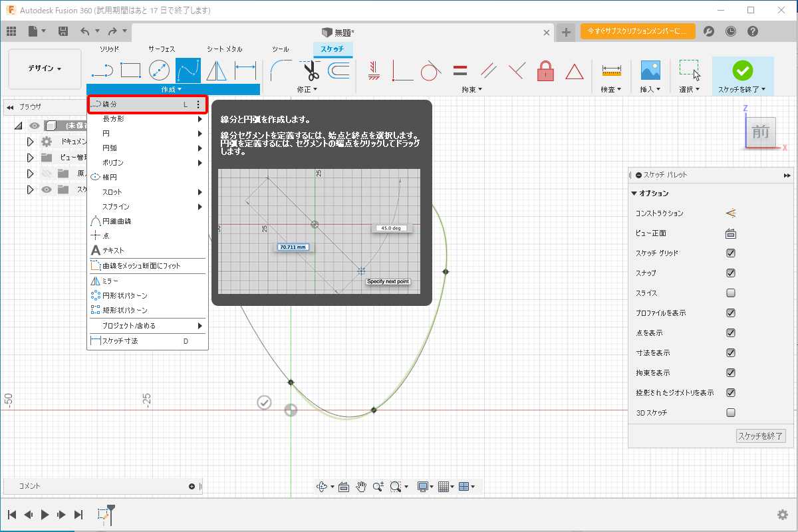Apply the Perpendicular constraint icon
Viewport: 798px width, 532px height.
(x=517, y=70)
